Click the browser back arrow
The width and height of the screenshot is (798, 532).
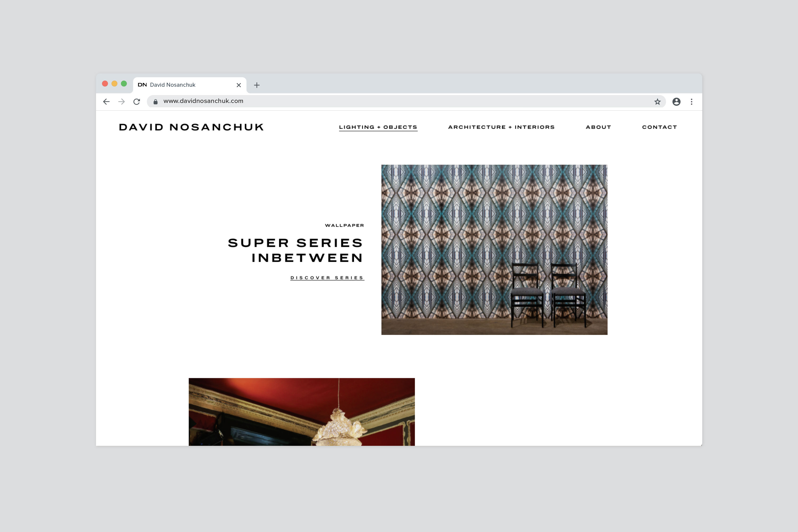click(106, 101)
